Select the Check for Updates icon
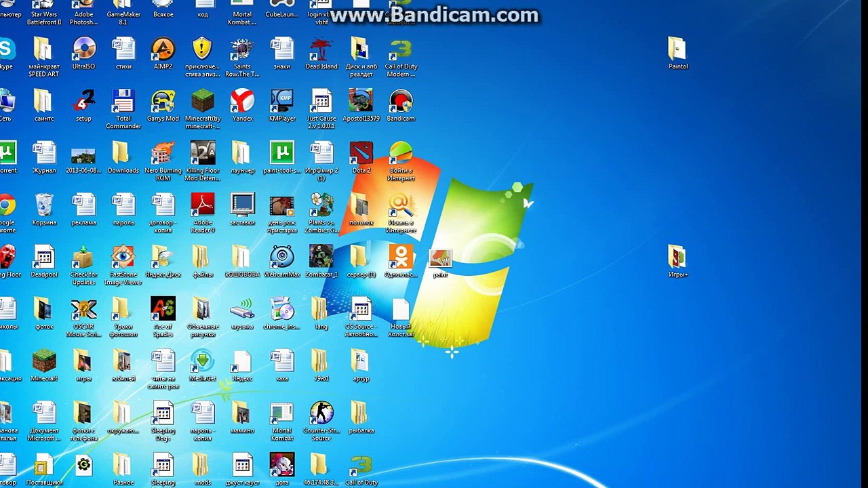The image size is (868, 488). [83, 265]
